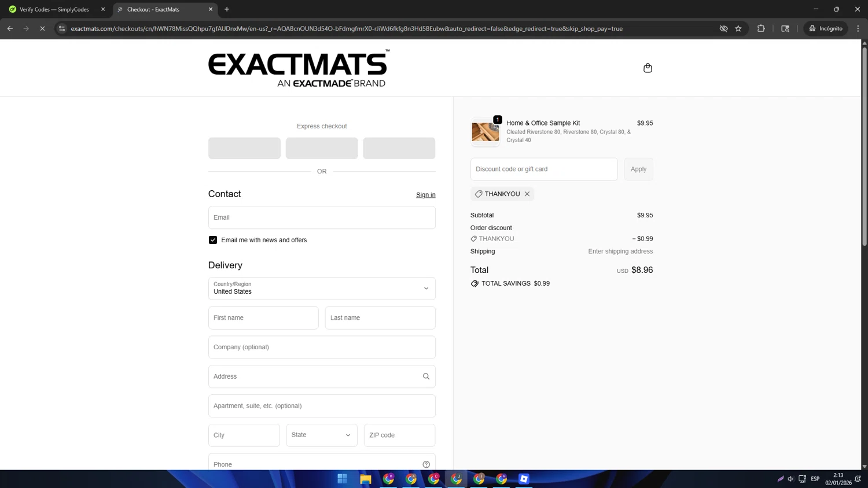Open the side panel search icon
Viewport: 868px width, 488px height.
click(785, 28)
